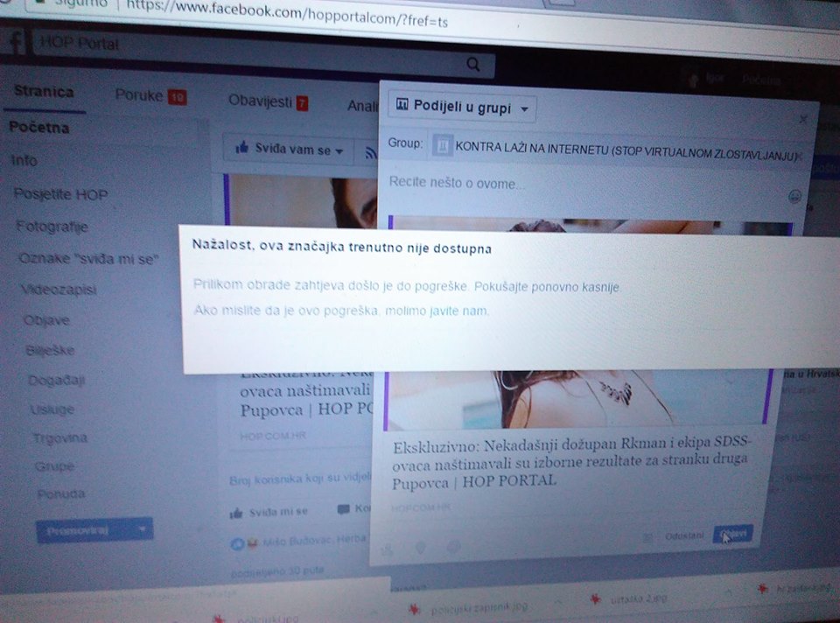Click the Facebook logo icon
840x623 pixels.
pyautogui.click(x=16, y=43)
